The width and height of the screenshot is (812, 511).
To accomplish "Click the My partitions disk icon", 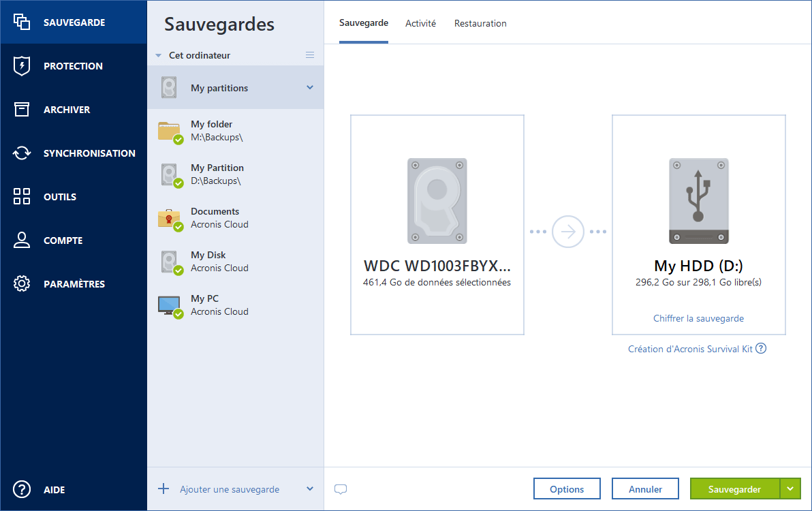I will 169,87.
